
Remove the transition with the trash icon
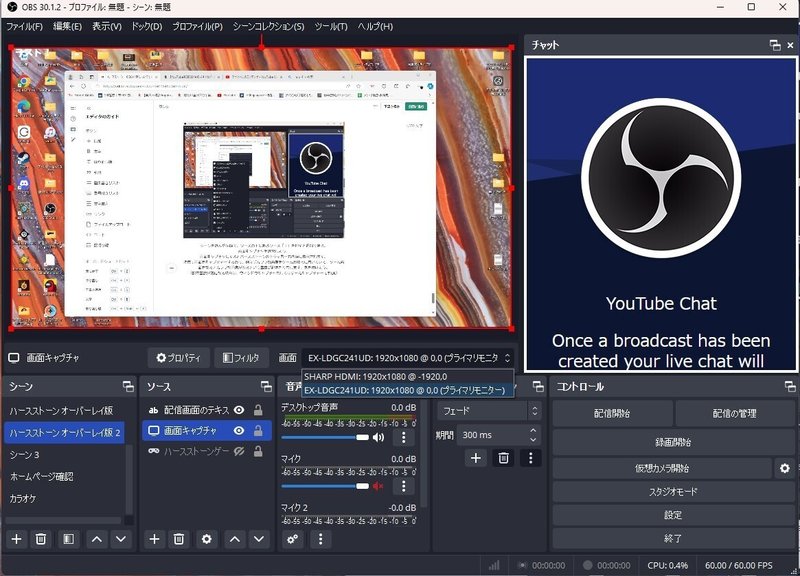tap(503, 458)
